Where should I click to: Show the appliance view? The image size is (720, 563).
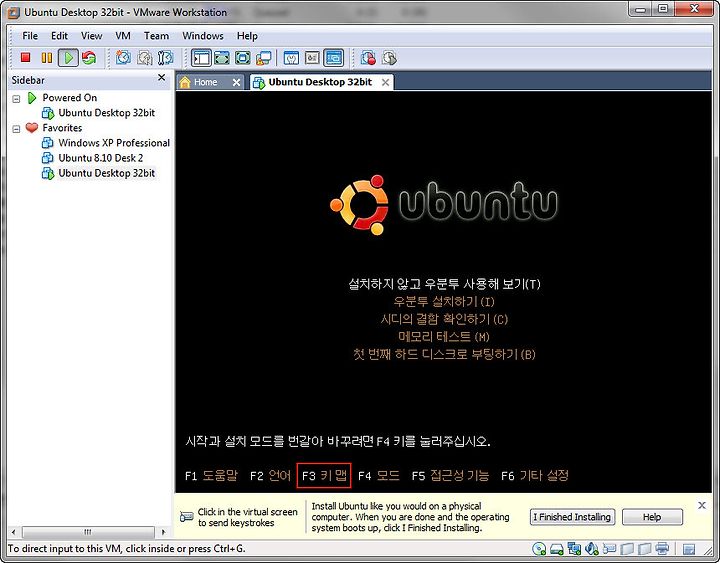tap(312, 58)
